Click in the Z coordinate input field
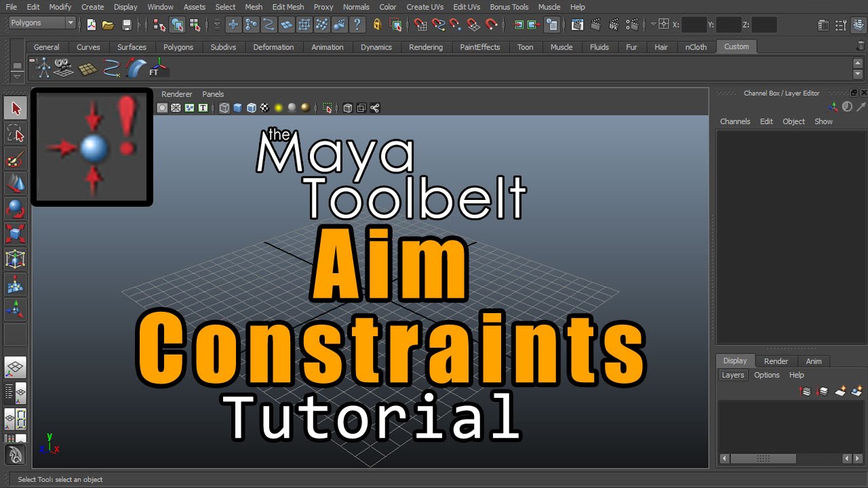868x488 pixels. (x=764, y=25)
